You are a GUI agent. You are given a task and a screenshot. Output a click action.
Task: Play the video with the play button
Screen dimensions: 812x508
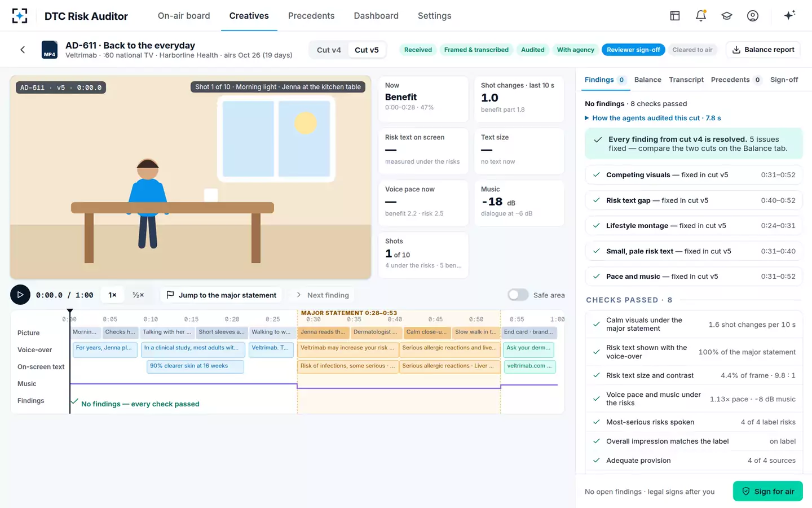click(20, 295)
